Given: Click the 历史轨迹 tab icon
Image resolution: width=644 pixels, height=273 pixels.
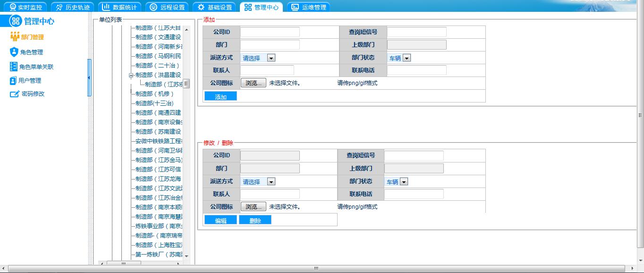Looking at the screenshot, I should [x=59, y=7].
